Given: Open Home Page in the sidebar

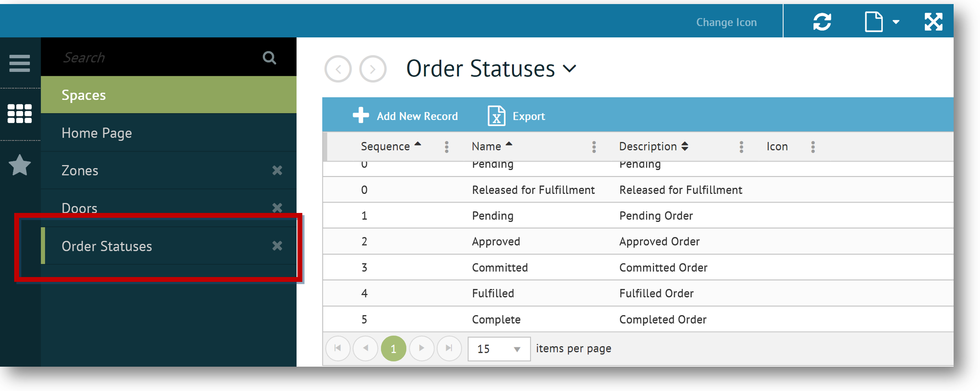Looking at the screenshot, I should click(x=97, y=133).
